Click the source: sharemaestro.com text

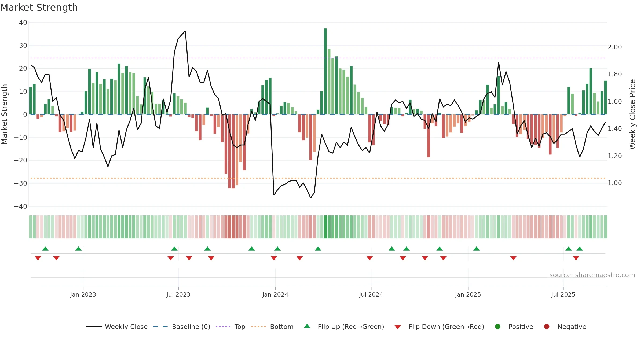pyautogui.click(x=592, y=275)
